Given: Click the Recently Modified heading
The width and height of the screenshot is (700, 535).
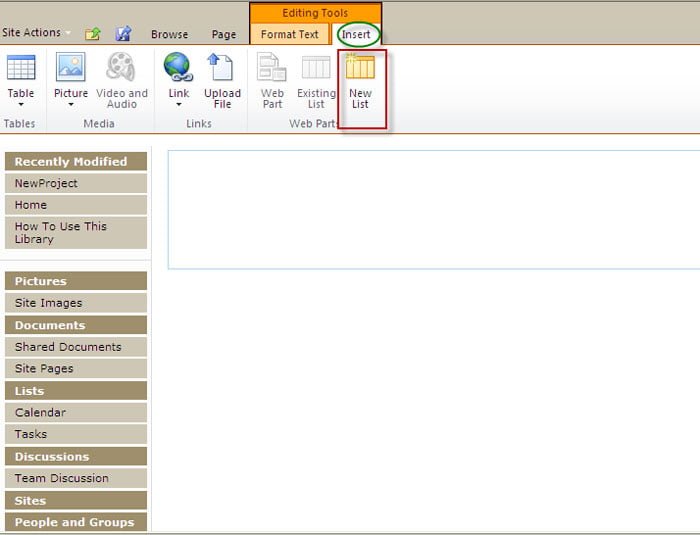Looking at the screenshot, I should [x=76, y=161].
